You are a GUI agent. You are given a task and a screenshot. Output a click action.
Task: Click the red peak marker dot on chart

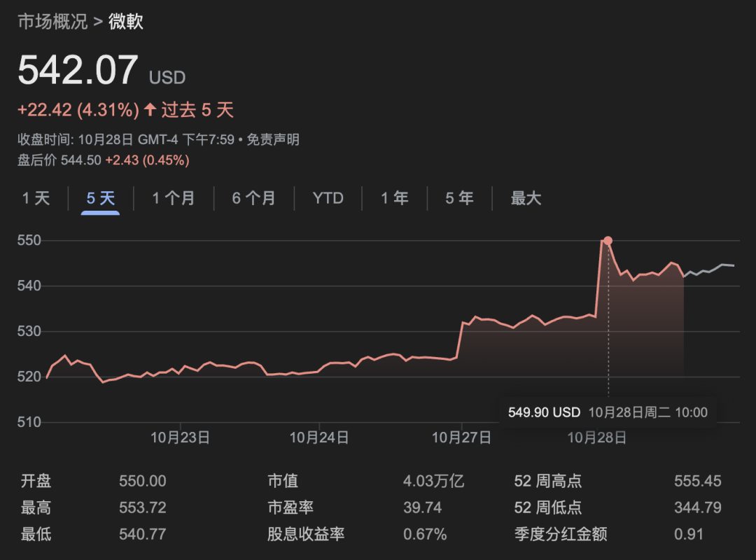pos(608,241)
